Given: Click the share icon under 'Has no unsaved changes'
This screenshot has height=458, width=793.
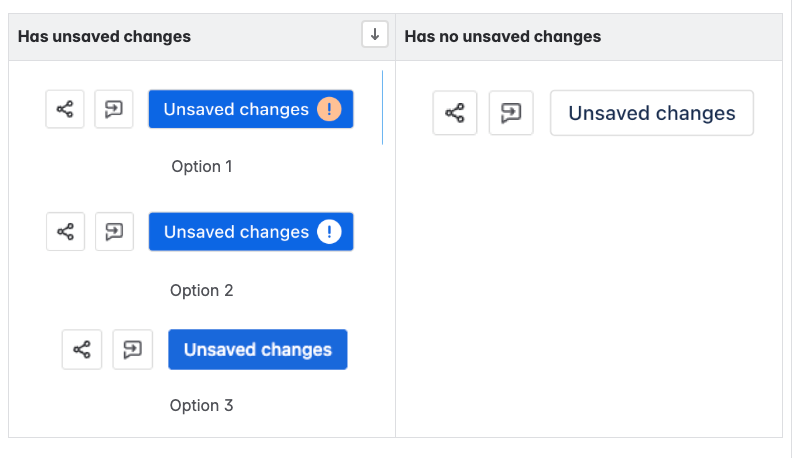Looking at the screenshot, I should (x=455, y=113).
